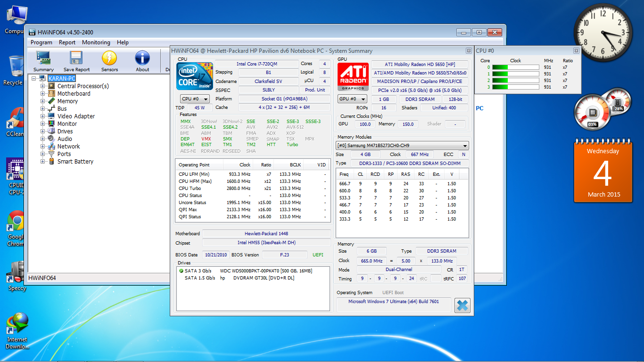Click Intel HM55 chipset field

pyautogui.click(x=266, y=242)
